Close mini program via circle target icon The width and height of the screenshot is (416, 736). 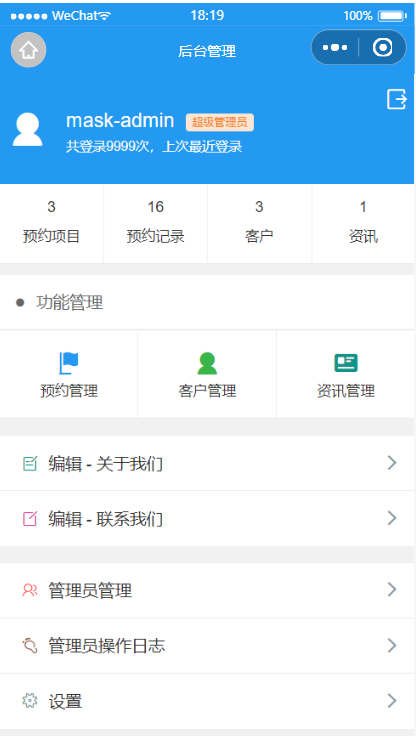point(382,47)
